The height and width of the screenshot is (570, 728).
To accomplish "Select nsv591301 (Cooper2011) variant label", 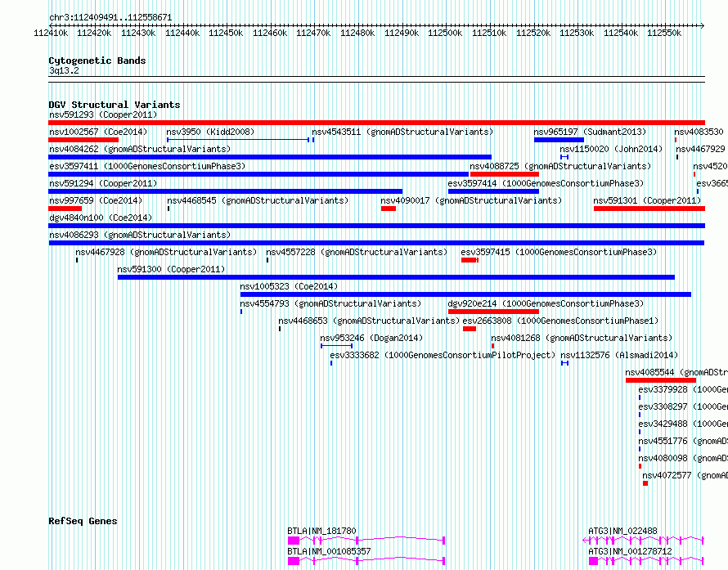I will 647,200.
